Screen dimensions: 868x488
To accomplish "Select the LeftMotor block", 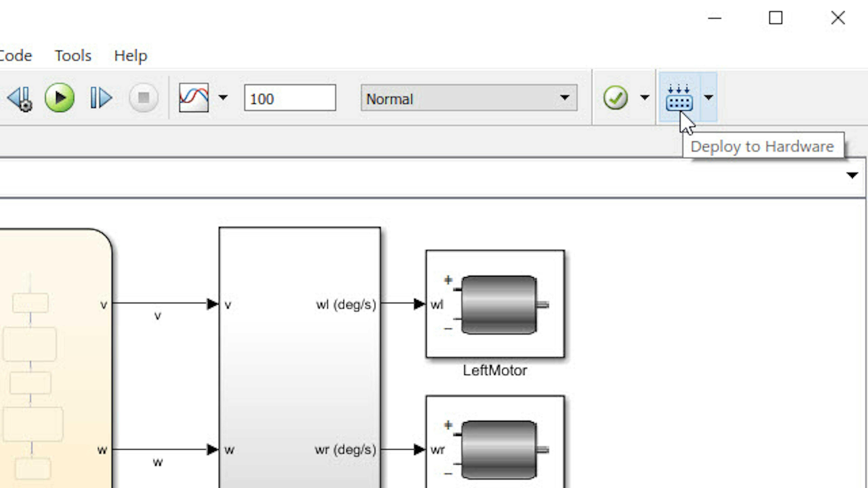I will [x=495, y=304].
